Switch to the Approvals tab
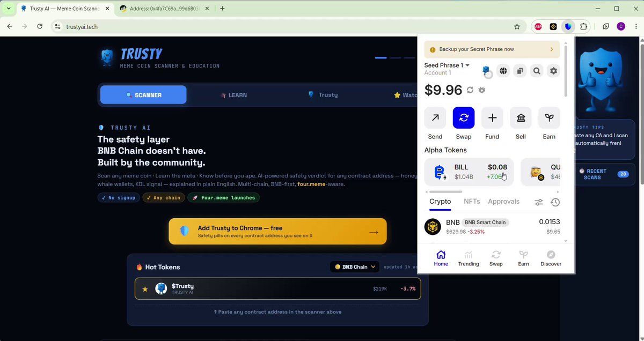This screenshot has height=341, width=644. [x=503, y=202]
